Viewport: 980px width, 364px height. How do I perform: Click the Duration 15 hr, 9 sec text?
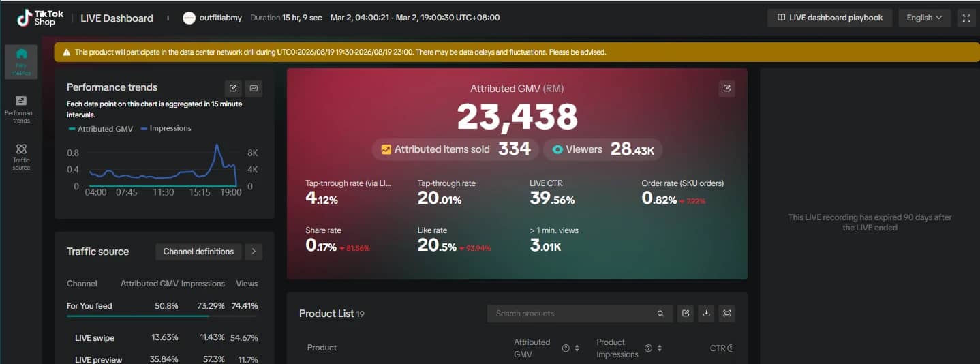[286, 18]
